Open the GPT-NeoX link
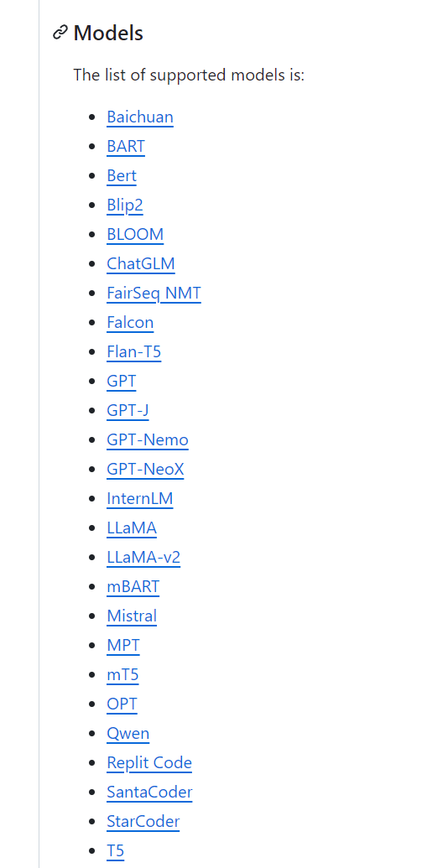The width and height of the screenshot is (427, 868). point(145,469)
